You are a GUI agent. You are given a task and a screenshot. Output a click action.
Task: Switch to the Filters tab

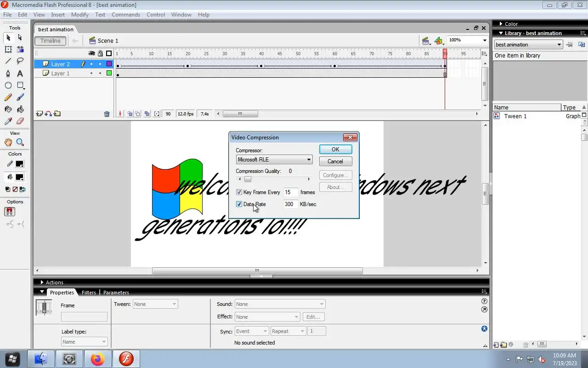point(89,293)
